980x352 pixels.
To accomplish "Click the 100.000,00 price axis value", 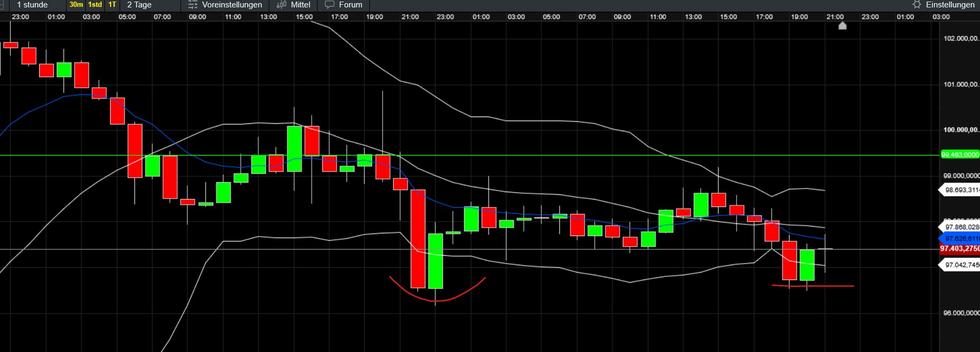I will pyautogui.click(x=961, y=130).
